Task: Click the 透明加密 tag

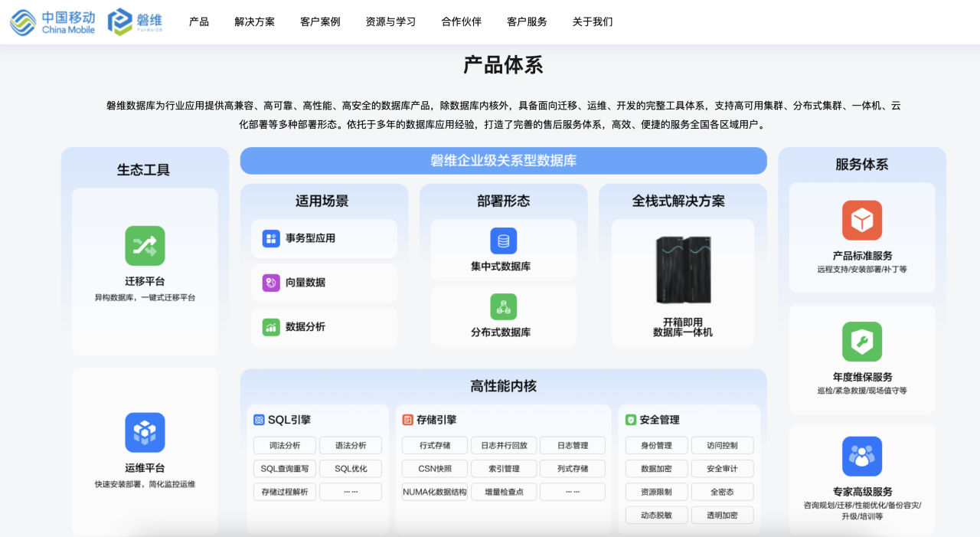Action: coord(723,515)
